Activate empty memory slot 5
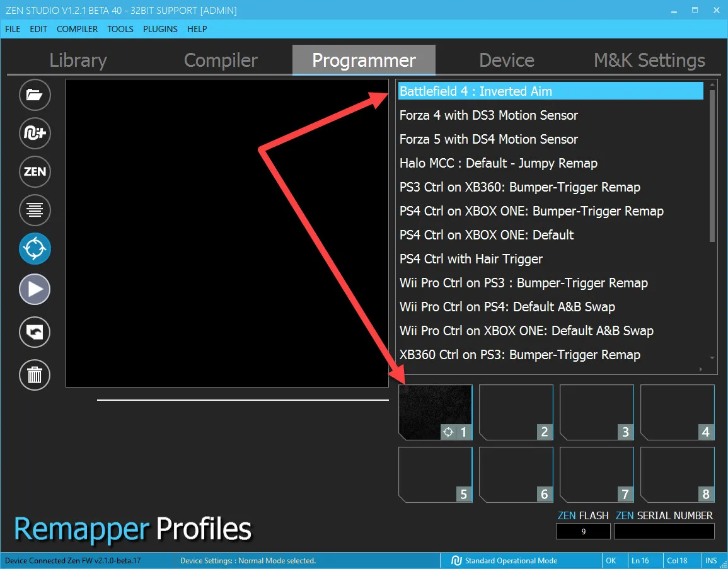 (435, 475)
